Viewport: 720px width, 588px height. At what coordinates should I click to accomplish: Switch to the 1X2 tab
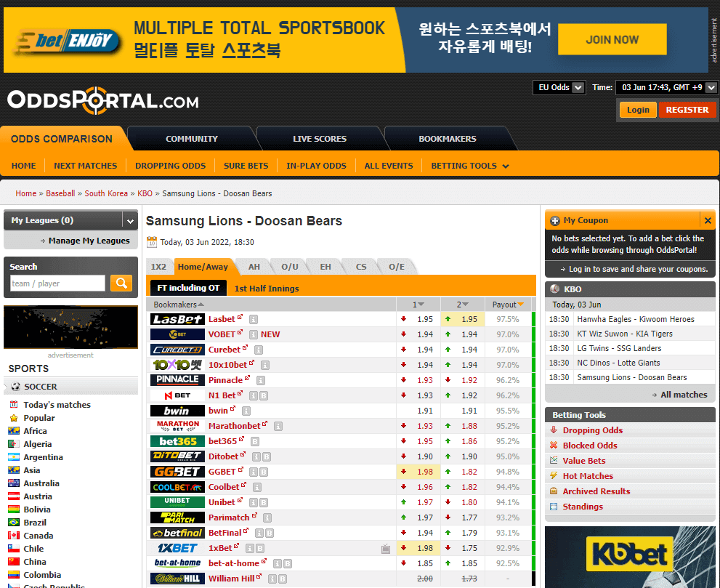(x=158, y=267)
